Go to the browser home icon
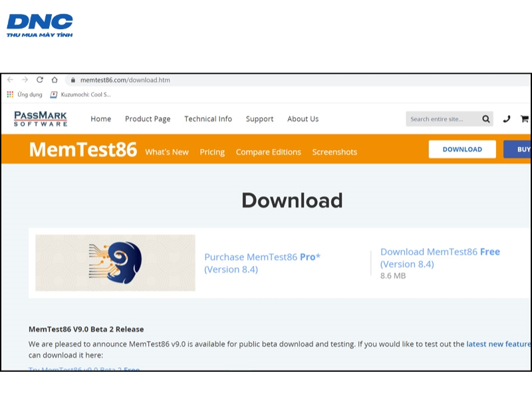Screen dimensions: 532x399 pyautogui.click(x=55, y=80)
